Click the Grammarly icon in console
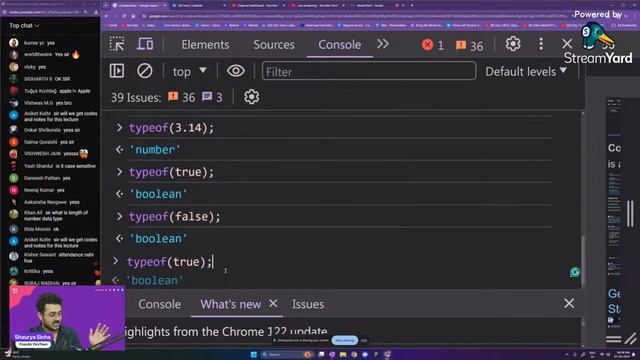The width and height of the screenshot is (640, 360). [575, 272]
